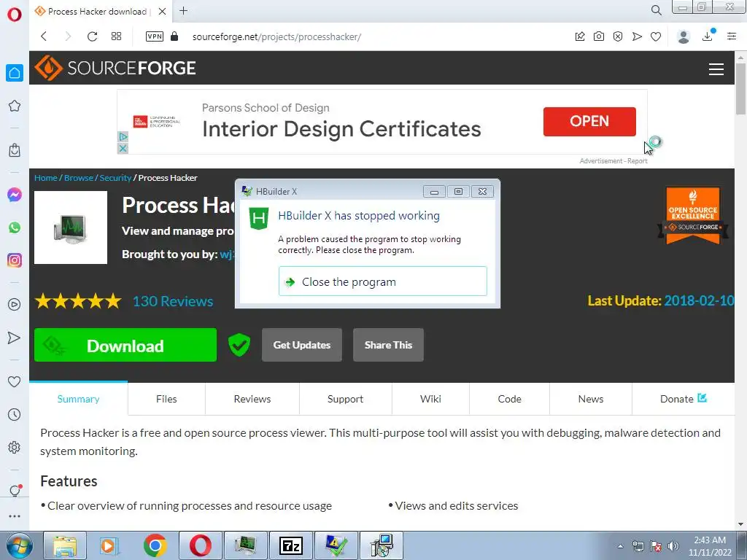747x560 pixels.
Task: Click the site security padlock icon
Action: (x=174, y=36)
